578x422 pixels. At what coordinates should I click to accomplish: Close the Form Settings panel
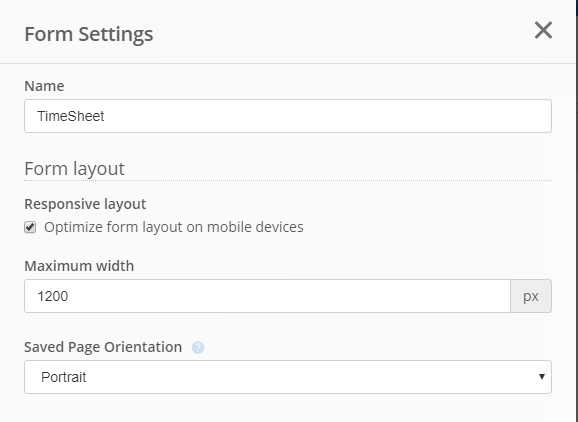coord(543,30)
